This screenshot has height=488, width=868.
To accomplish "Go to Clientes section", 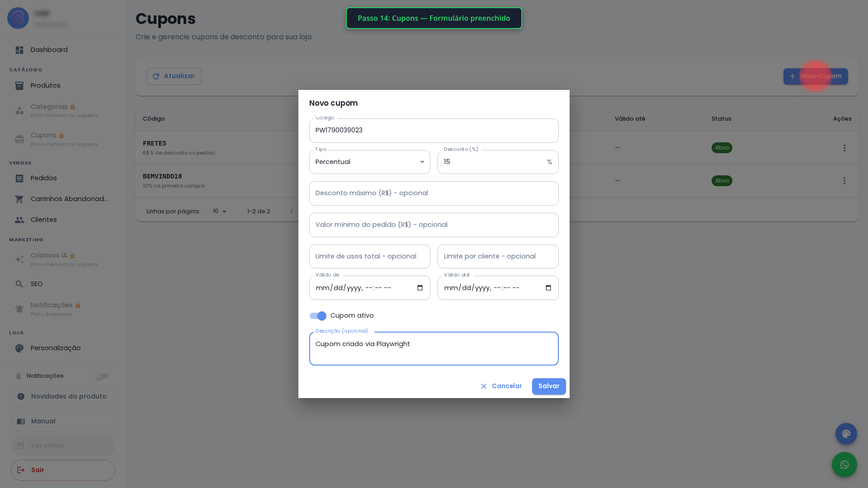I will coord(63,220).
